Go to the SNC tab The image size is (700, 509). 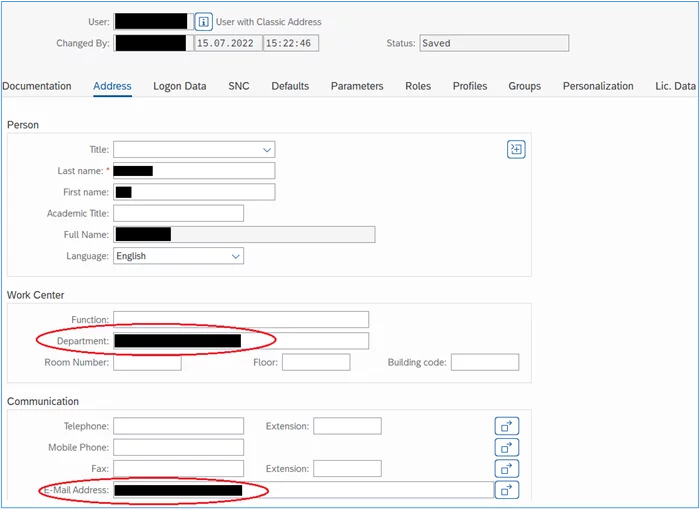tap(239, 86)
